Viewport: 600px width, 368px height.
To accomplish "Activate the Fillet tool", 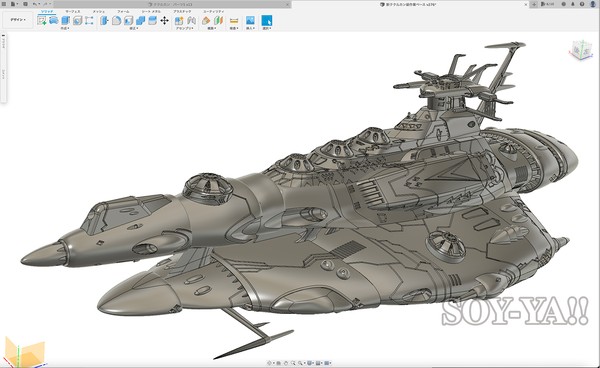I will tap(117, 20).
